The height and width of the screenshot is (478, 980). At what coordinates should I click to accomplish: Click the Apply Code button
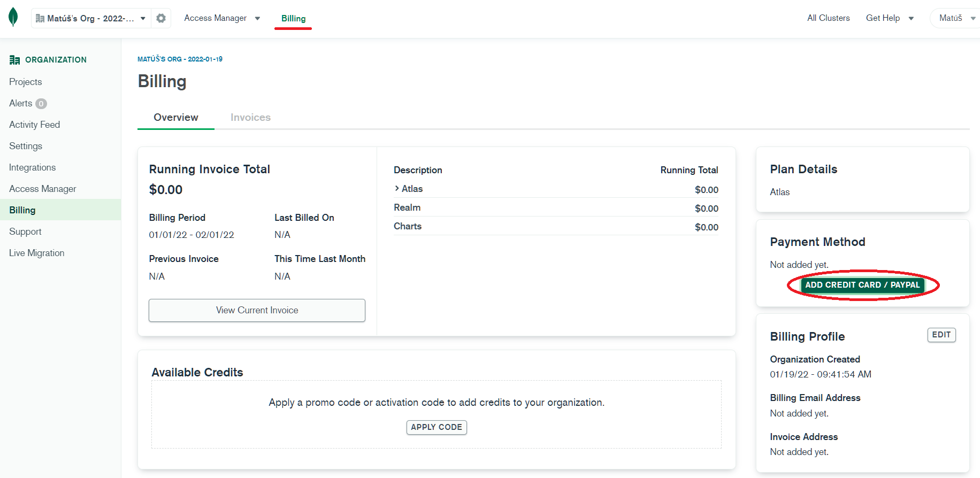pos(437,427)
